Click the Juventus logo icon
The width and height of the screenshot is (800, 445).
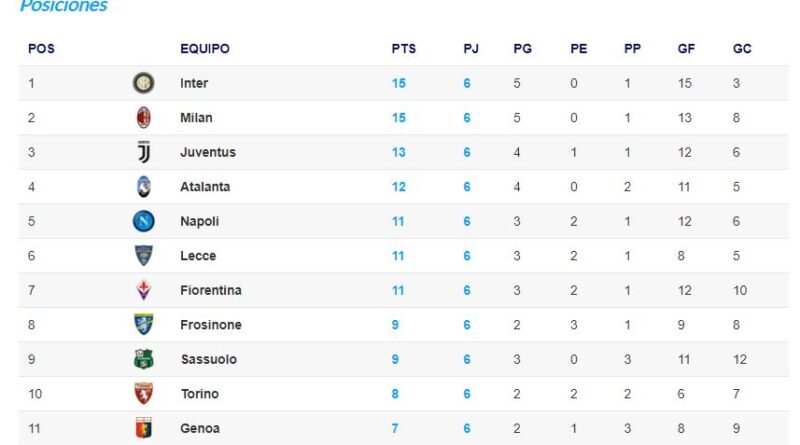click(x=144, y=152)
